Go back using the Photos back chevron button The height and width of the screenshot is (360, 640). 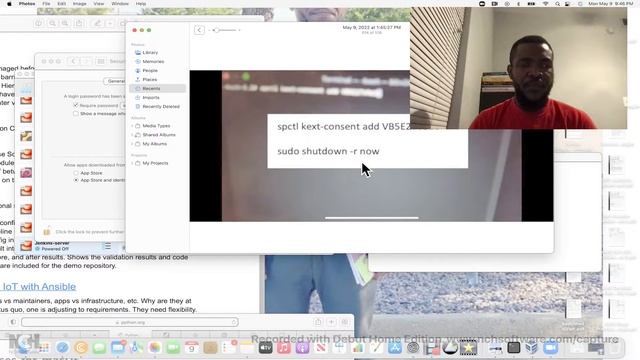[199, 30]
